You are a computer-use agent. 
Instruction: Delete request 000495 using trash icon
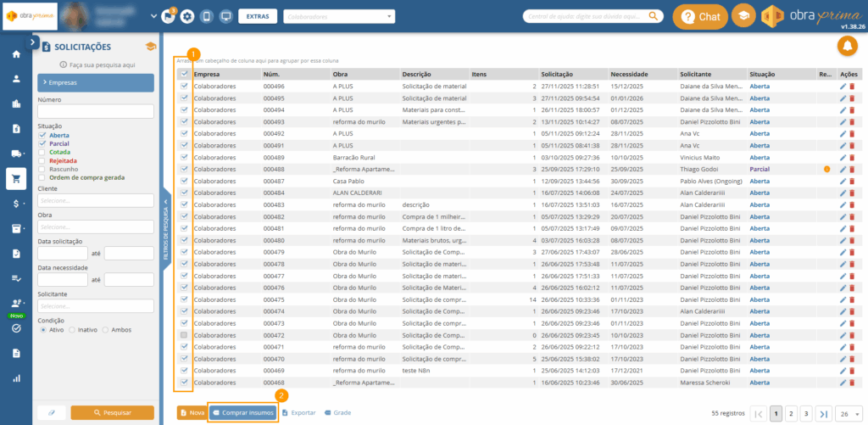click(852, 98)
